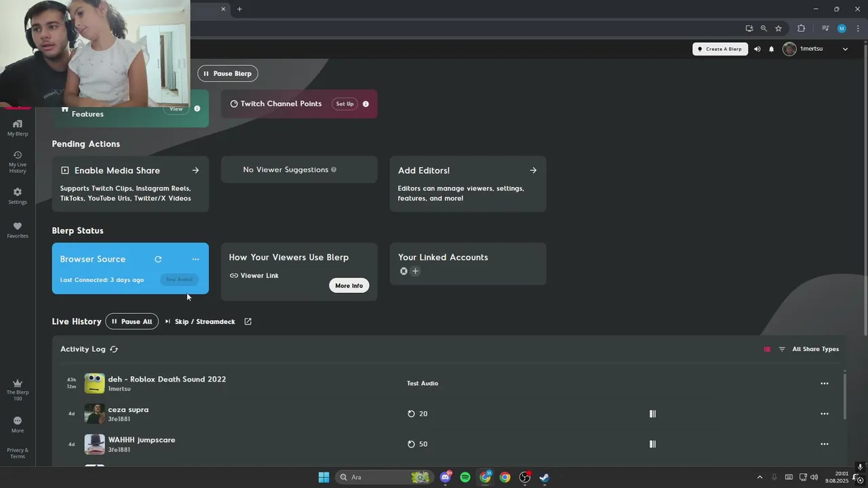The image size is (868, 488).
Task: Click the 1mertsu profile avatar
Action: pos(789,49)
